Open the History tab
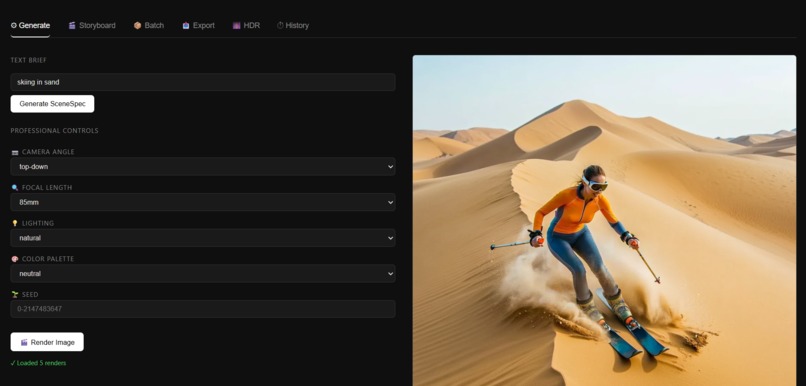 point(293,25)
